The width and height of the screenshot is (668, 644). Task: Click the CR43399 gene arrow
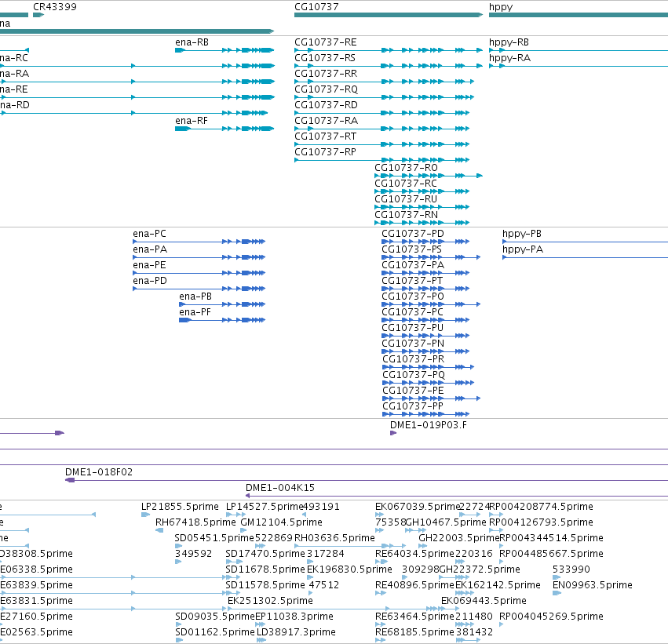click(x=38, y=15)
